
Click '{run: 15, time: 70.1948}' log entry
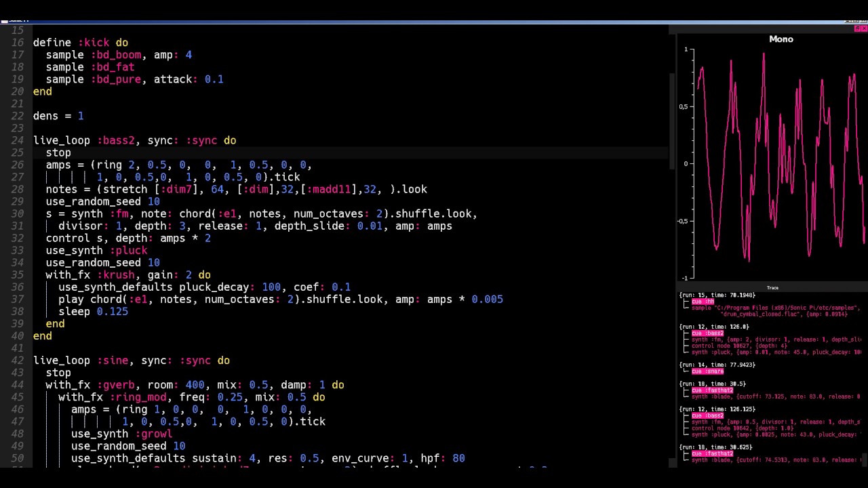pyautogui.click(x=717, y=296)
